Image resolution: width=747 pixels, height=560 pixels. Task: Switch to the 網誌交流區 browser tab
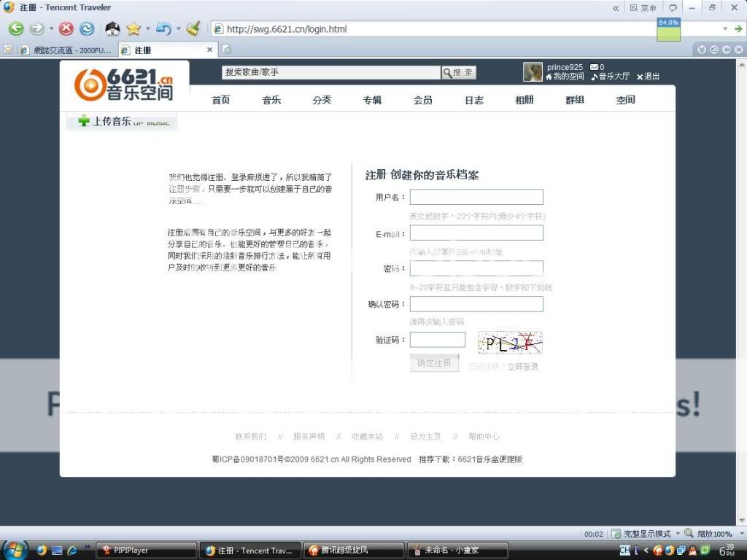(66, 50)
